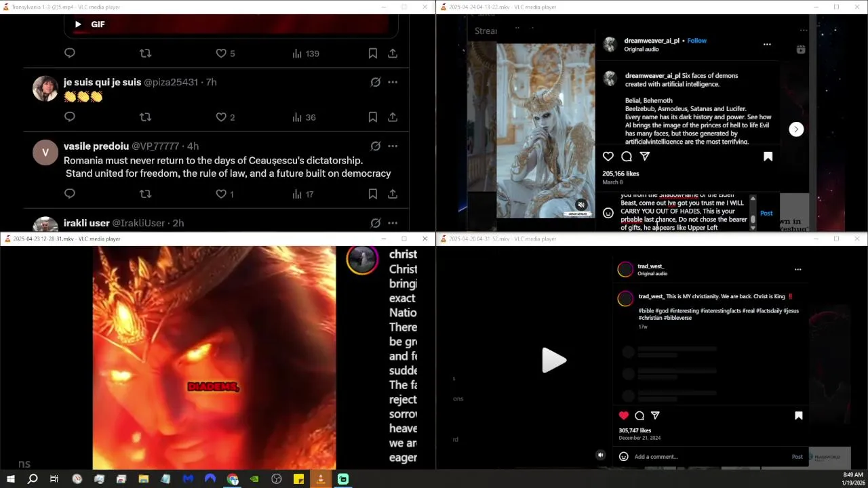
Task: Unmute the dreamweaver_ai_pl reel
Action: (x=581, y=205)
